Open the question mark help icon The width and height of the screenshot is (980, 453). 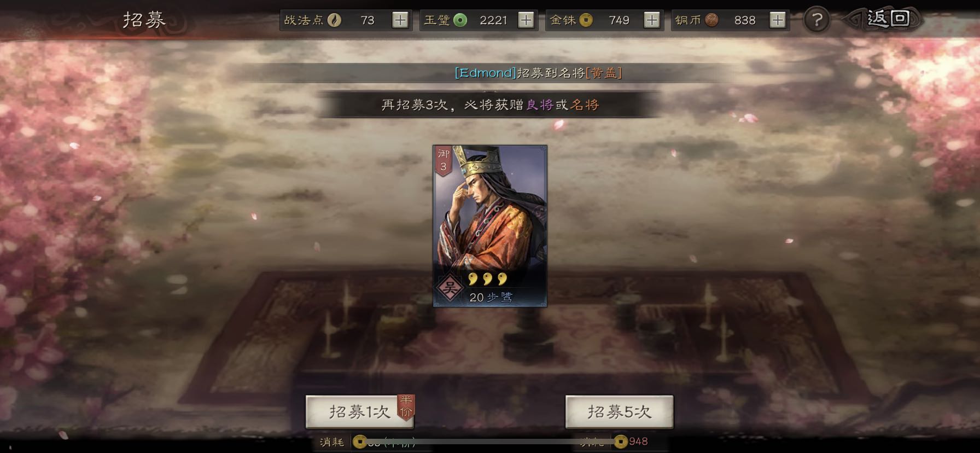click(x=816, y=20)
